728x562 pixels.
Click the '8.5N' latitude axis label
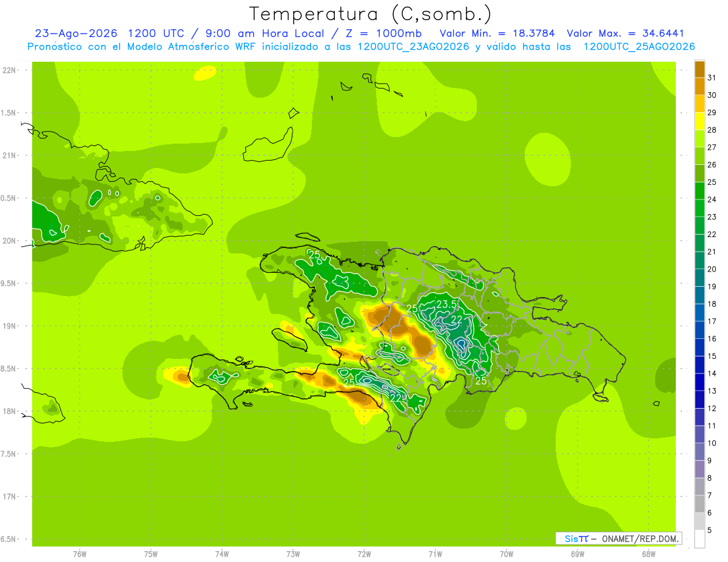[x=9, y=369]
